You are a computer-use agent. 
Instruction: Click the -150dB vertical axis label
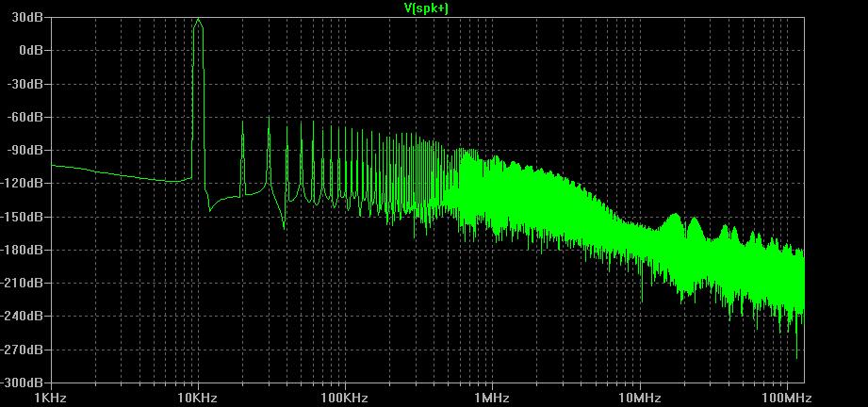(x=22, y=217)
